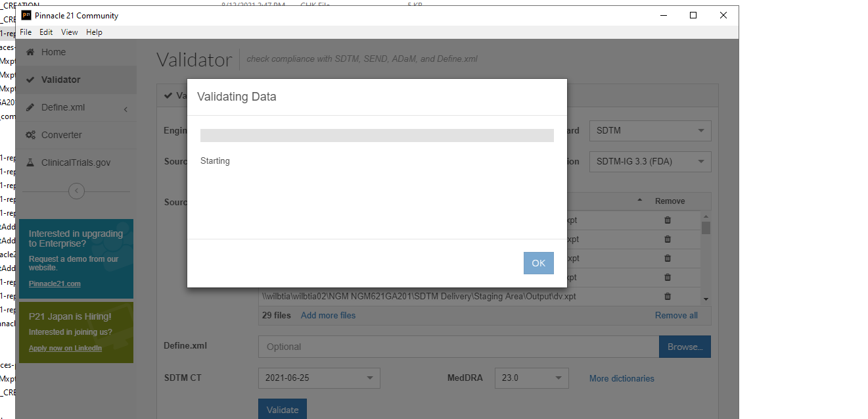868x419 pixels.
Task: Open the SDTM standard dropdown
Action: [650, 130]
